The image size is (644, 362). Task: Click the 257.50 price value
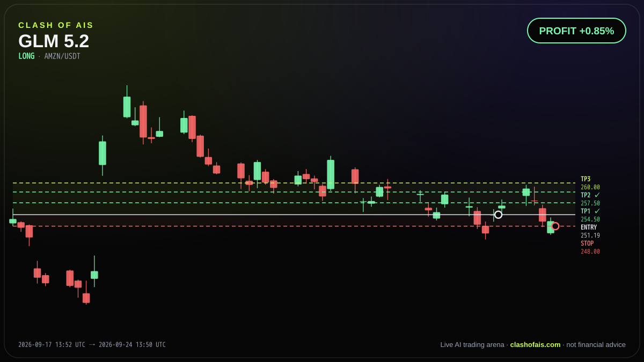click(590, 203)
